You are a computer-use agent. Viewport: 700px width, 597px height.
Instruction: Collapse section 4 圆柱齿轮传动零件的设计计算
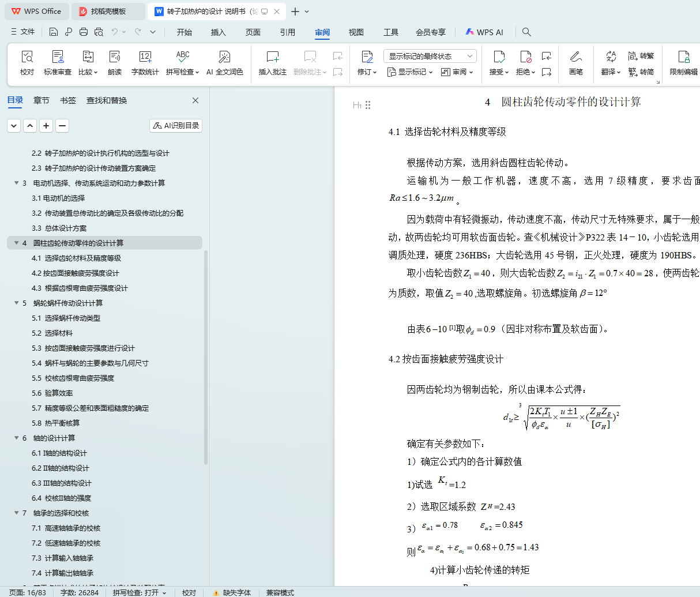(17, 243)
